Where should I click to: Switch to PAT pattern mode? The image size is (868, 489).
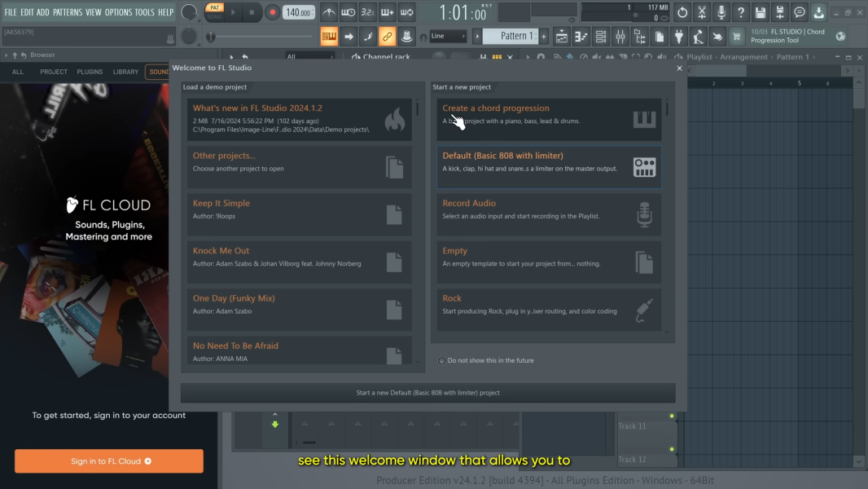pyautogui.click(x=214, y=8)
